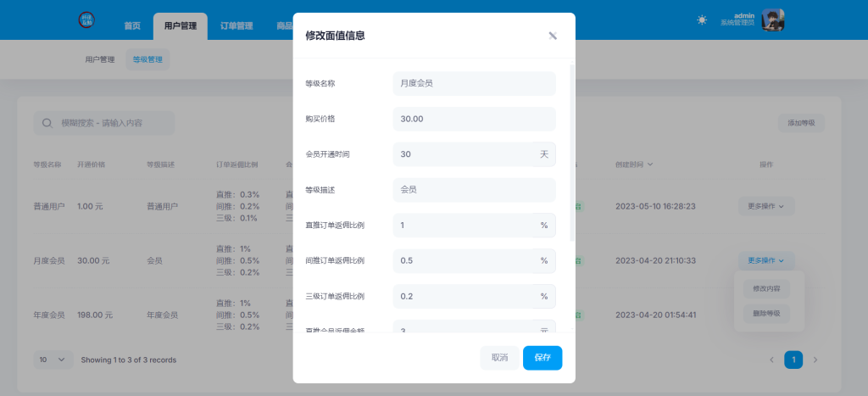
Task: Edit the 会员开通时间 field
Action: (463, 154)
